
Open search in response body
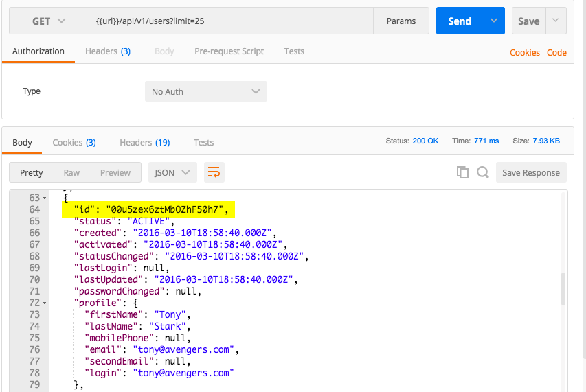(482, 172)
